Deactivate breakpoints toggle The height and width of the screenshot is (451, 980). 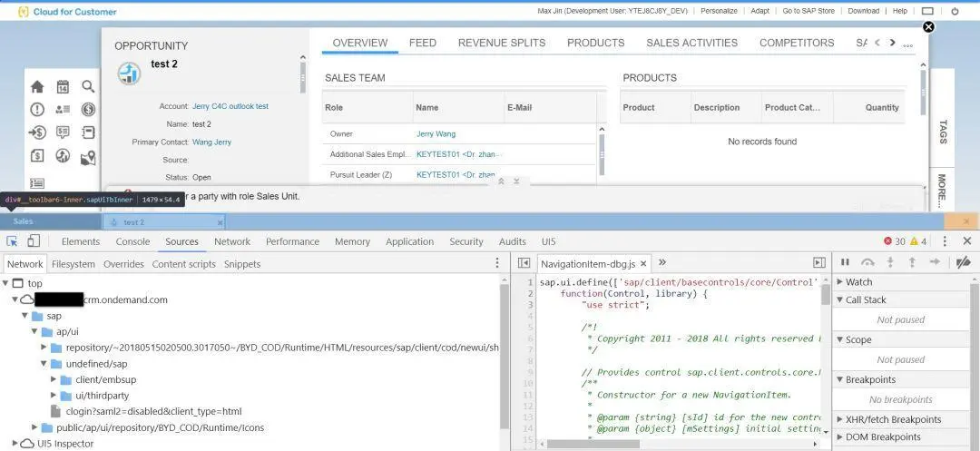[963, 263]
